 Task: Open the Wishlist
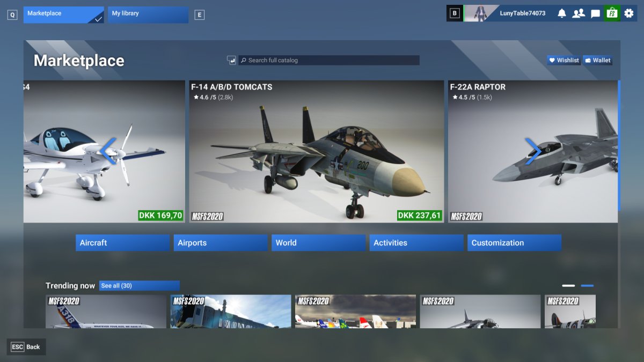(x=564, y=61)
